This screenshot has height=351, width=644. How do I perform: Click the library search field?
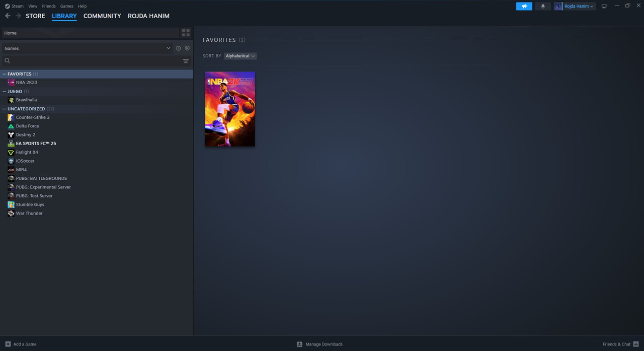click(96, 61)
